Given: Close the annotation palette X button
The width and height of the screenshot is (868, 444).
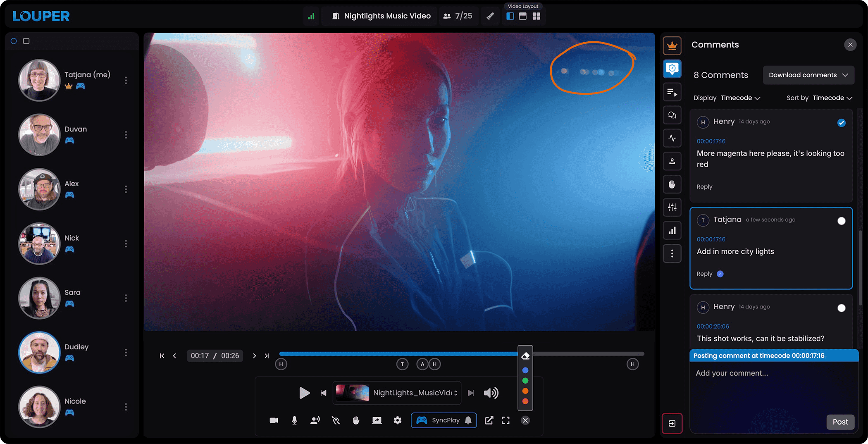Looking at the screenshot, I should [525, 420].
